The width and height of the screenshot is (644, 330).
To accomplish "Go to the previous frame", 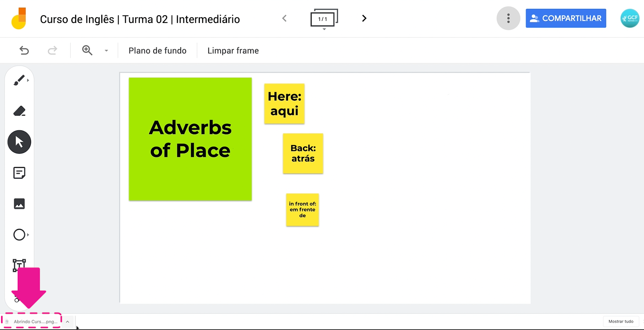I will click(285, 18).
